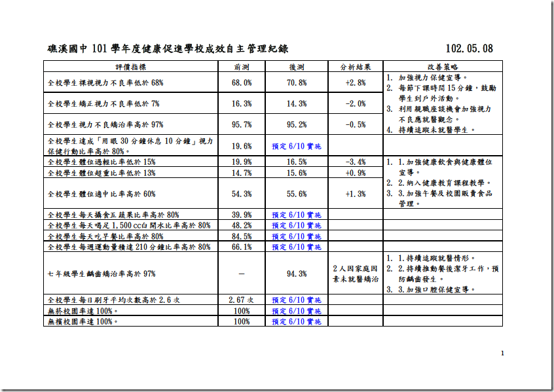Click the analysis result -2.0%
The width and height of the screenshot is (554, 392).
pyautogui.click(x=356, y=103)
